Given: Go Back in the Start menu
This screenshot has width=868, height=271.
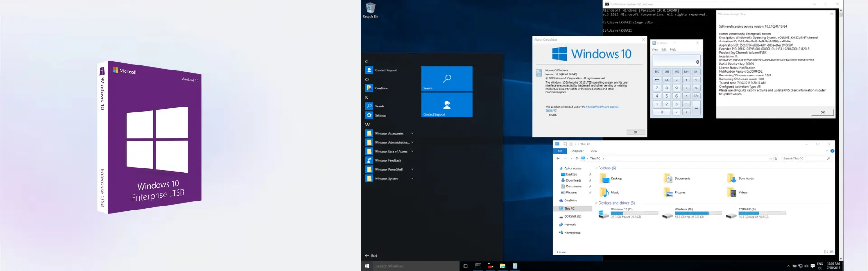Looking at the screenshot, I should [x=371, y=256].
